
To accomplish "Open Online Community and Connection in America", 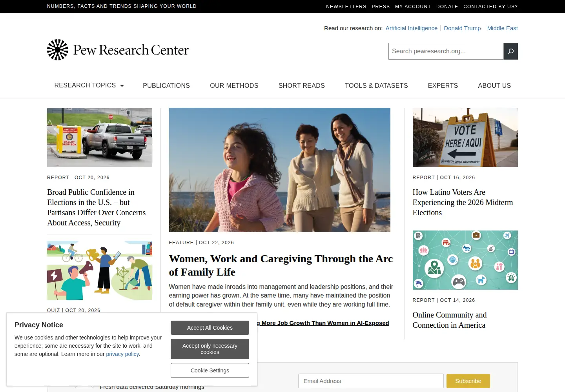I will click(x=450, y=320).
